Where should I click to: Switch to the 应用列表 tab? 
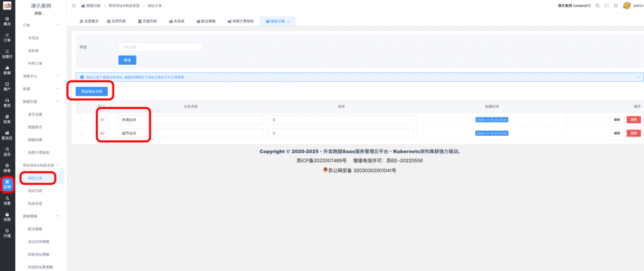116,21
